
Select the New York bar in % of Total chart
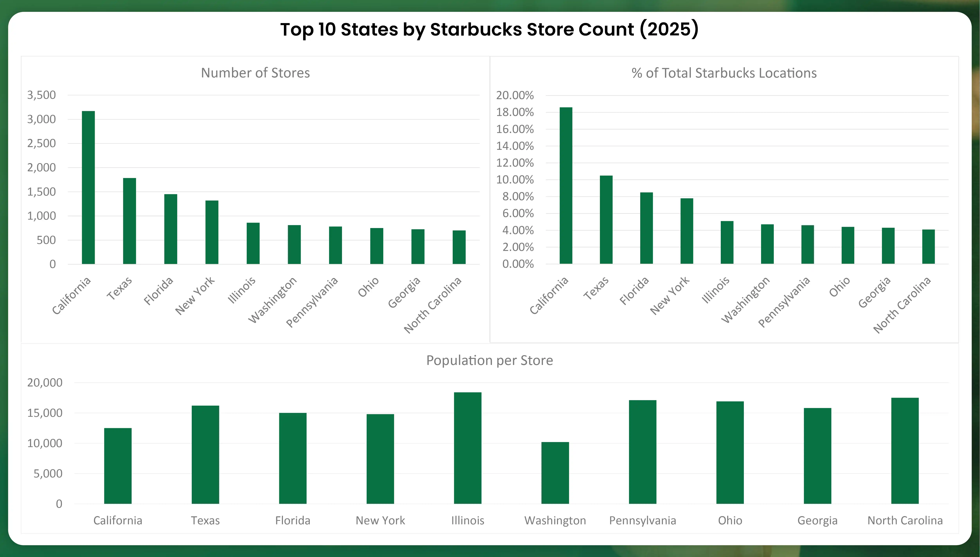tap(687, 231)
